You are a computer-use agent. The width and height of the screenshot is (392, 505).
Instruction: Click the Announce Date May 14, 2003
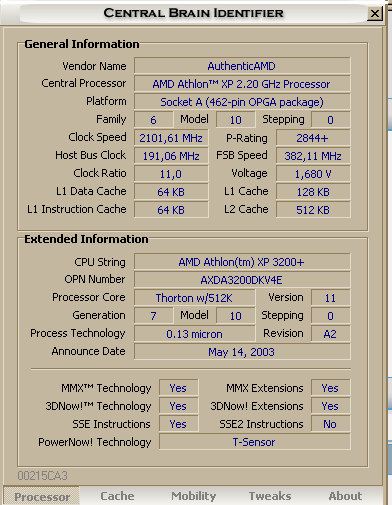[x=242, y=352]
